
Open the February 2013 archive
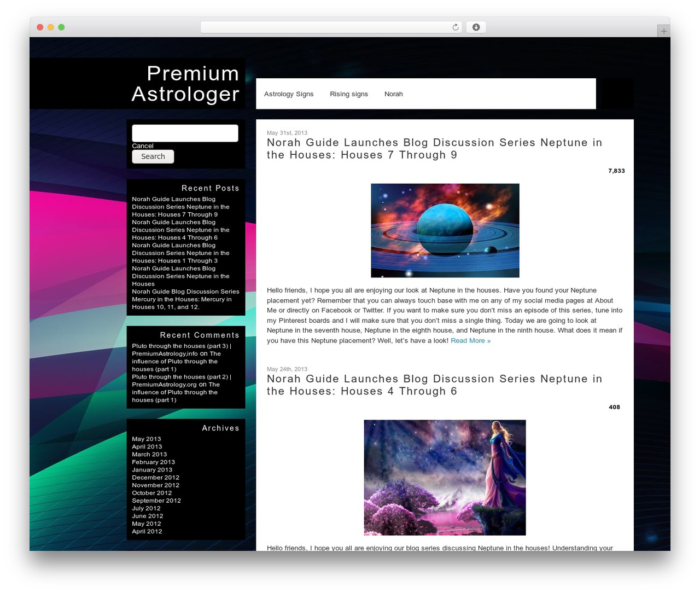click(x=154, y=462)
